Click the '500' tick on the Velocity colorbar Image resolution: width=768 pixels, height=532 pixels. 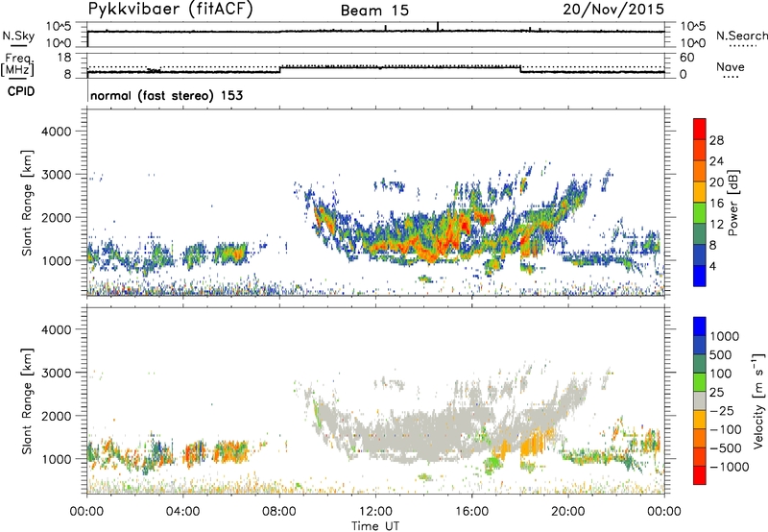click(721, 354)
